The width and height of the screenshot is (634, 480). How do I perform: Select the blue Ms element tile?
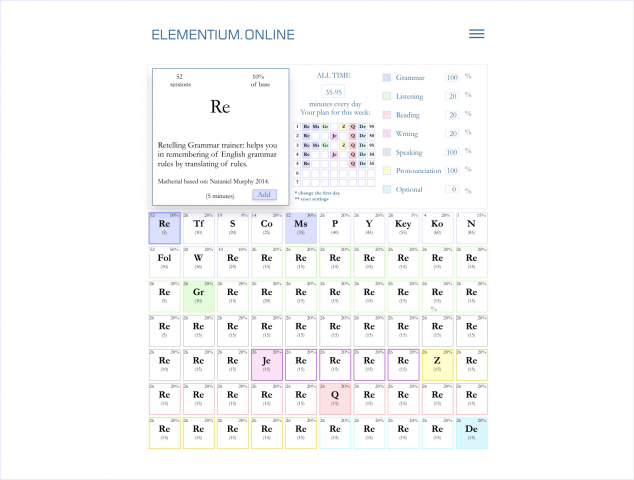click(301, 228)
